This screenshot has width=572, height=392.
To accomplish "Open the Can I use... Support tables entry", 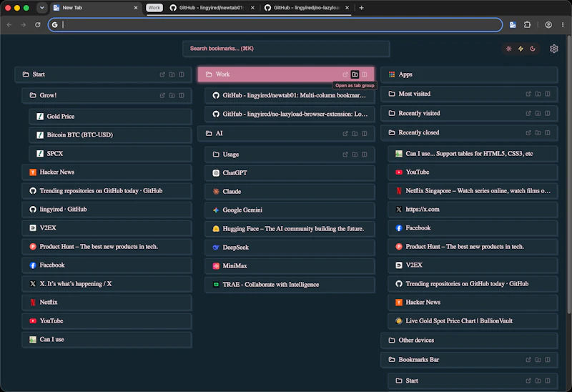I will pyautogui.click(x=473, y=154).
